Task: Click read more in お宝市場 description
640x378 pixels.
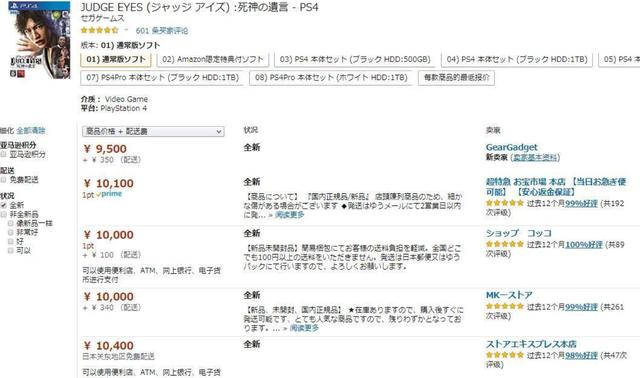Action: pos(289,215)
